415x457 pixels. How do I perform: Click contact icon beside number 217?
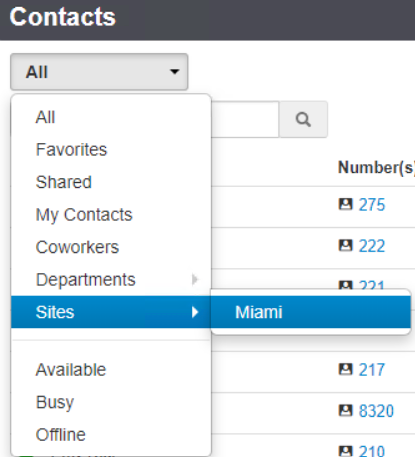(x=345, y=369)
